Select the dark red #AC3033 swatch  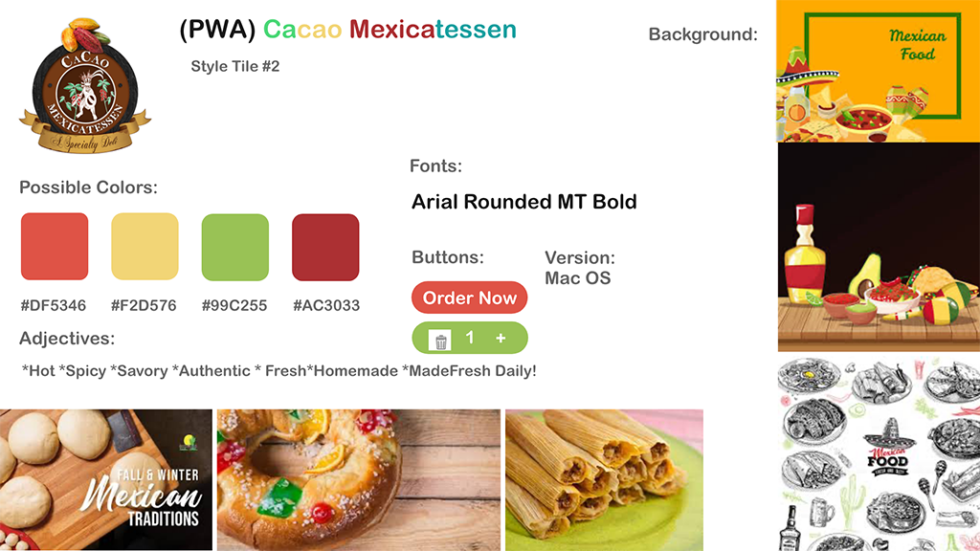[x=325, y=247]
